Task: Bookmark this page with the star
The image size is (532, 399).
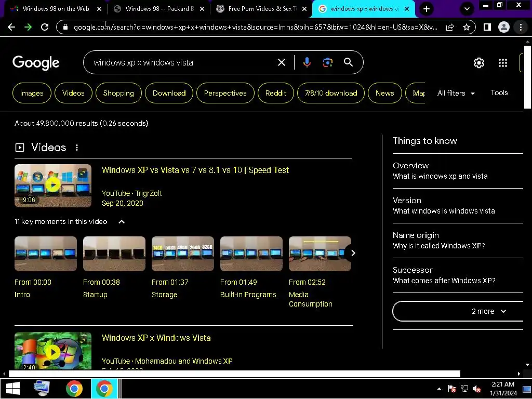Action: (467, 27)
